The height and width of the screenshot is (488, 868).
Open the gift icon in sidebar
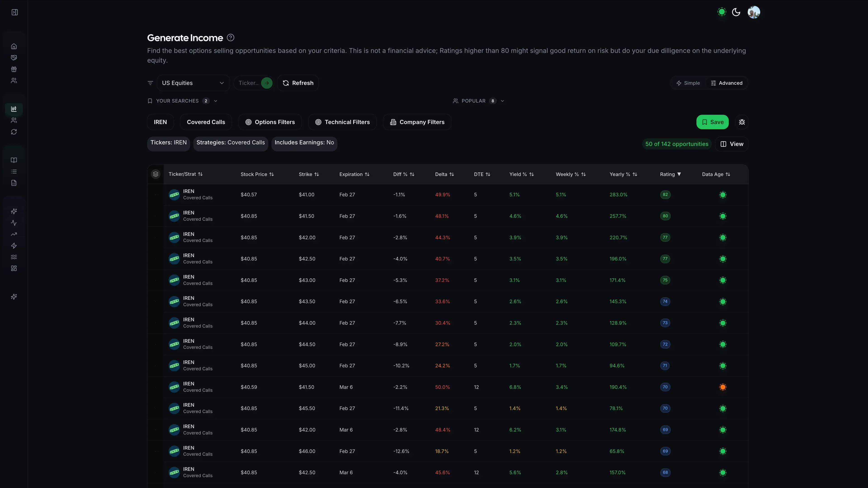[14, 69]
